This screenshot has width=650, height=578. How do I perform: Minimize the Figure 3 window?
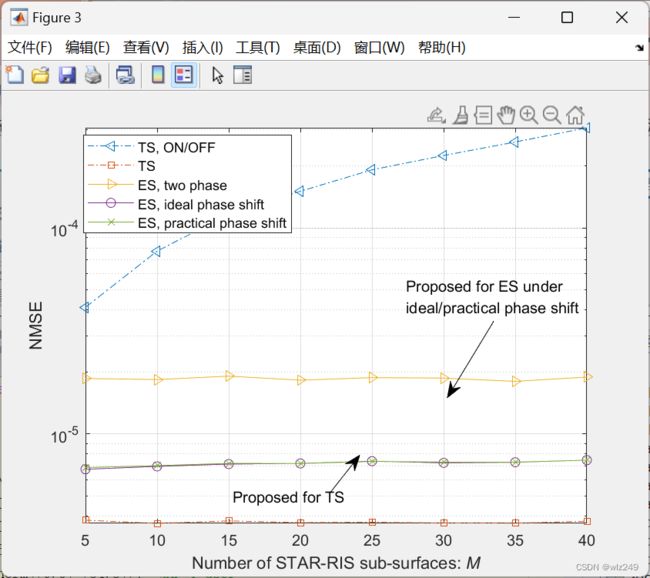pyautogui.click(x=514, y=17)
